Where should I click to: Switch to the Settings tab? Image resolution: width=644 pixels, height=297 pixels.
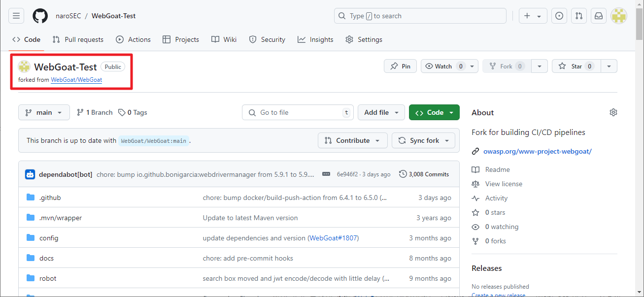364,39
